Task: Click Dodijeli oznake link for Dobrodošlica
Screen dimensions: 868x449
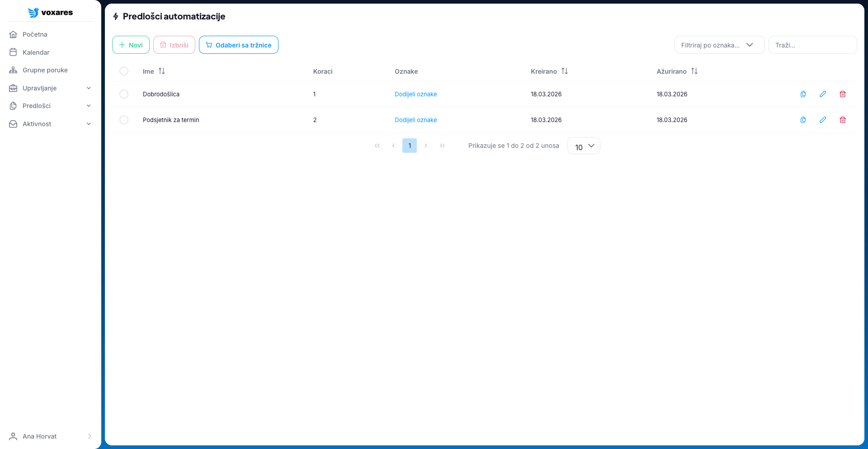Action: tap(415, 94)
